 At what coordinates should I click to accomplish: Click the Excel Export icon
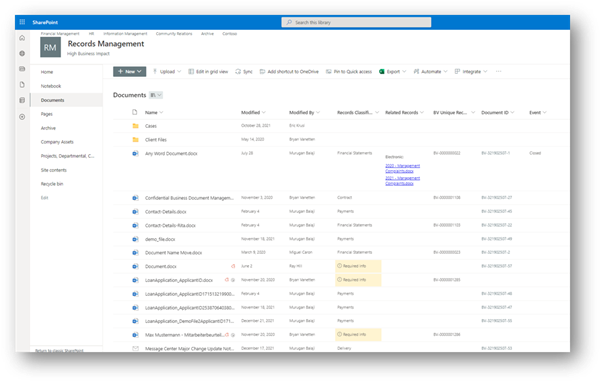click(x=382, y=72)
